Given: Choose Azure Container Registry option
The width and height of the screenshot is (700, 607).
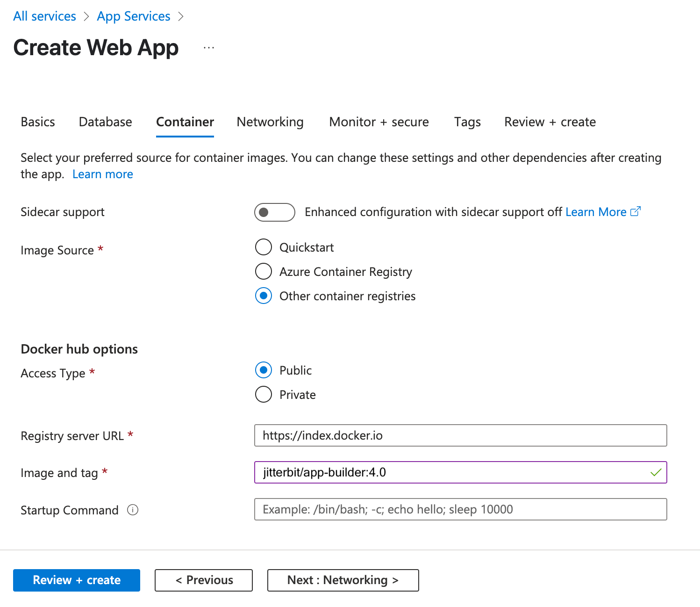Looking at the screenshot, I should click(x=264, y=271).
